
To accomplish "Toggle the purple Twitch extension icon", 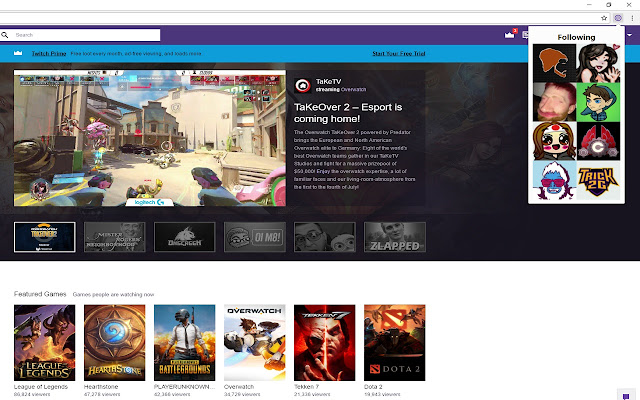I will click(x=618, y=18).
